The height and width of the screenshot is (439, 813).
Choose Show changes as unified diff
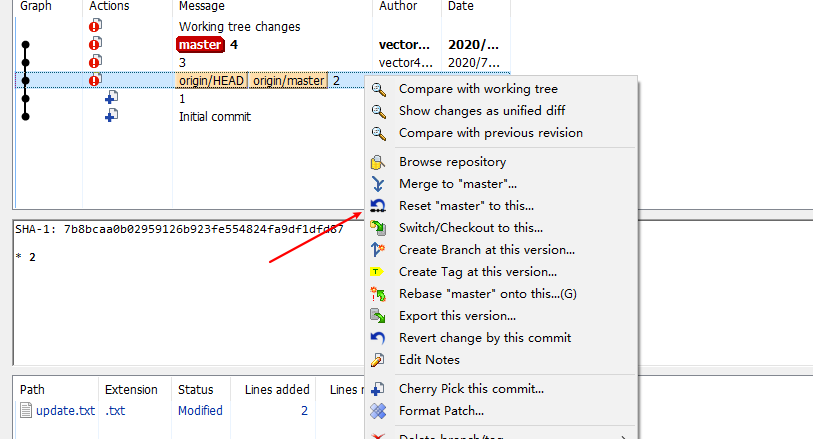point(482,111)
